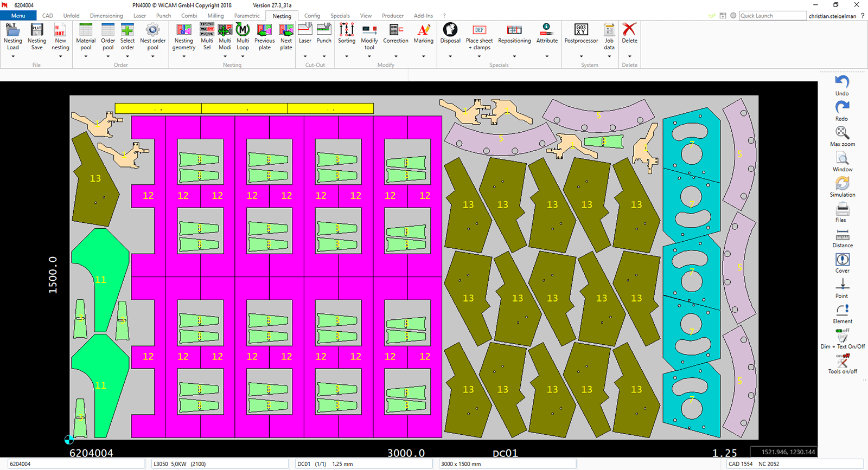Click the Next plate button
Viewport: 868px width, 470px height.
(x=286, y=31)
